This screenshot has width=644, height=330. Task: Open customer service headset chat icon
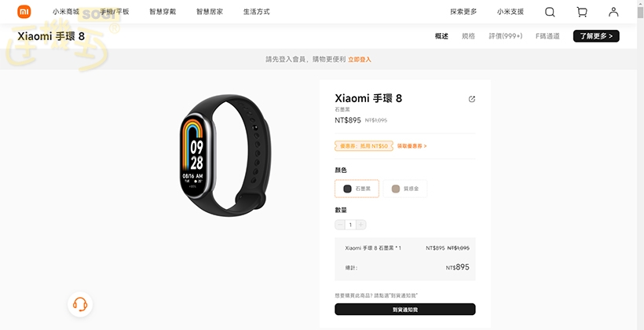click(80, 305)
